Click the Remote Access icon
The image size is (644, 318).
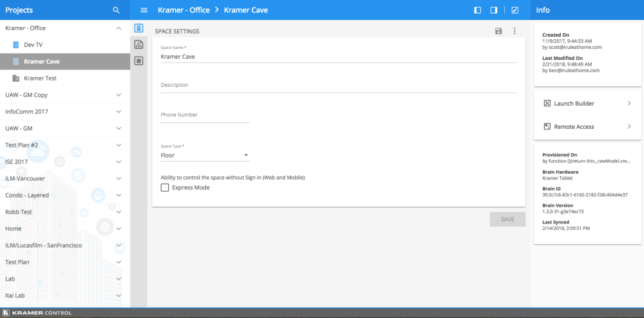click(x=547, y=126)
